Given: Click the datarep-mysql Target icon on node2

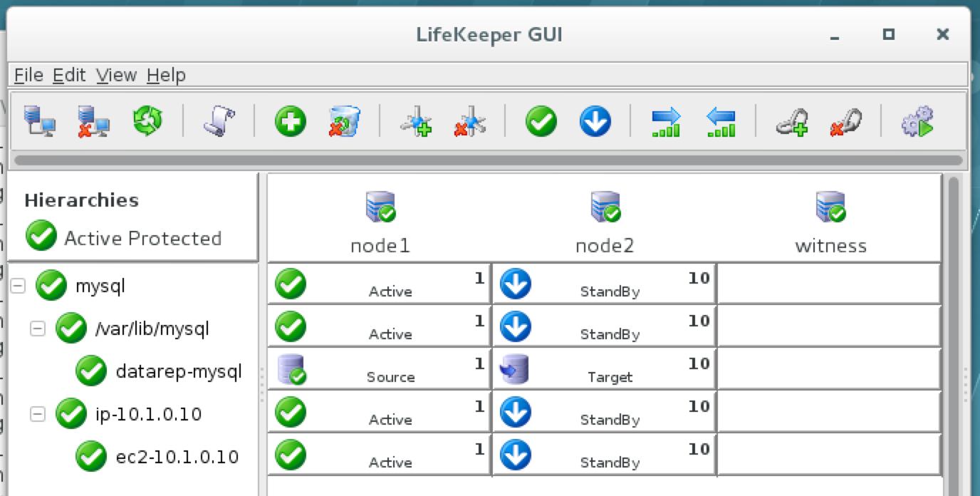Looking at the screenshot, I should 516,371.
